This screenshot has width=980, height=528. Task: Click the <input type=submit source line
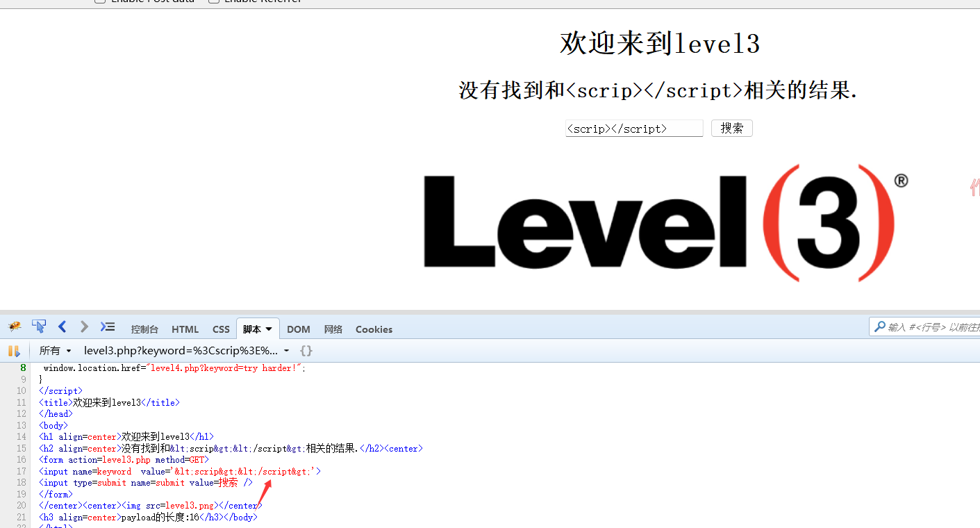[146, 483]
